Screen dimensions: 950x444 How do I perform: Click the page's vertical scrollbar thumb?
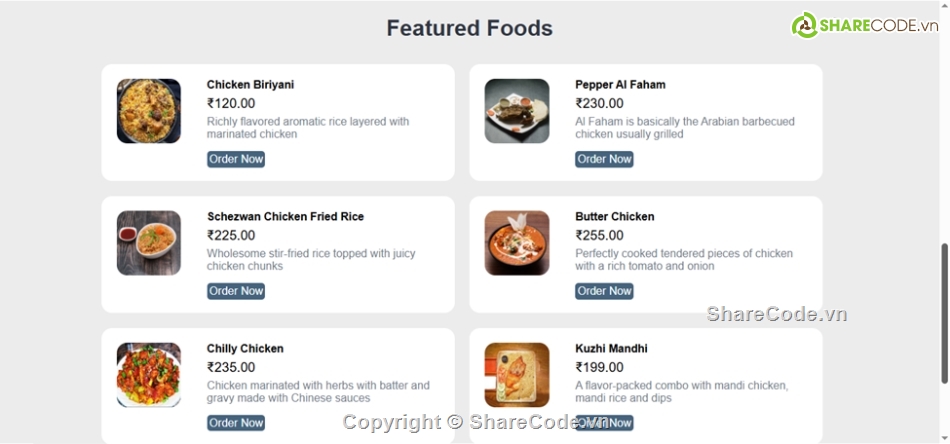point(944,312)
